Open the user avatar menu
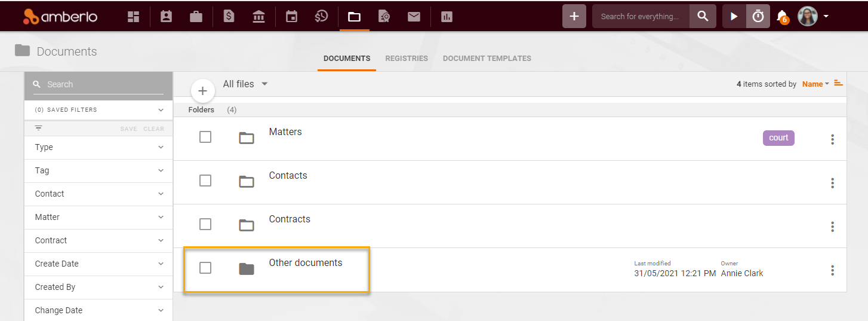This screenshot has height=321, width=868. coord(813,16)
